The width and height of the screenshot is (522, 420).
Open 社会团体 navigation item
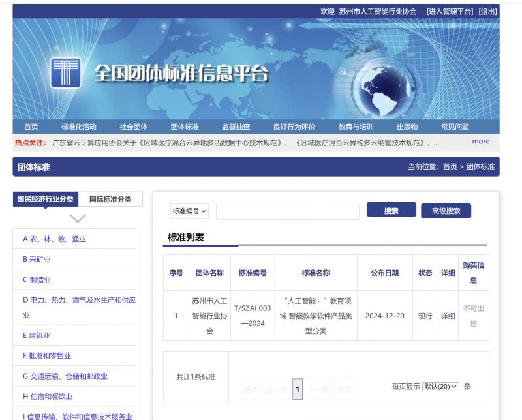[x=133, y=127]
